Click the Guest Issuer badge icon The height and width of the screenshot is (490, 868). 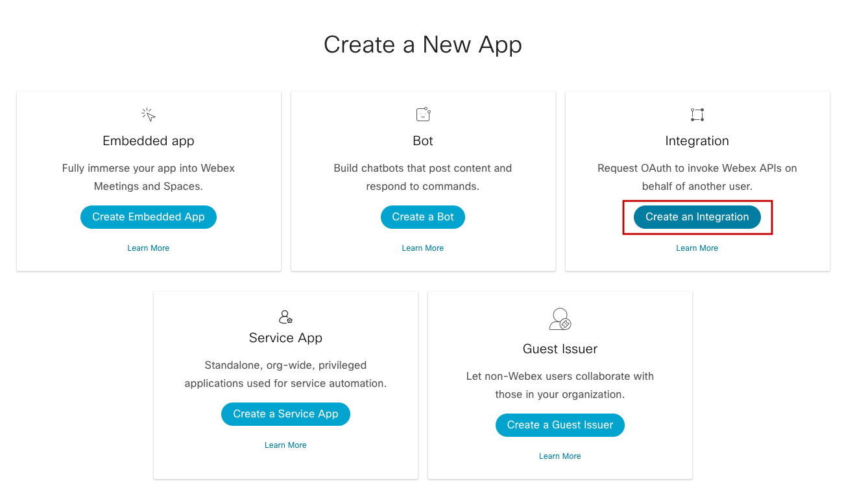(560, 319)
